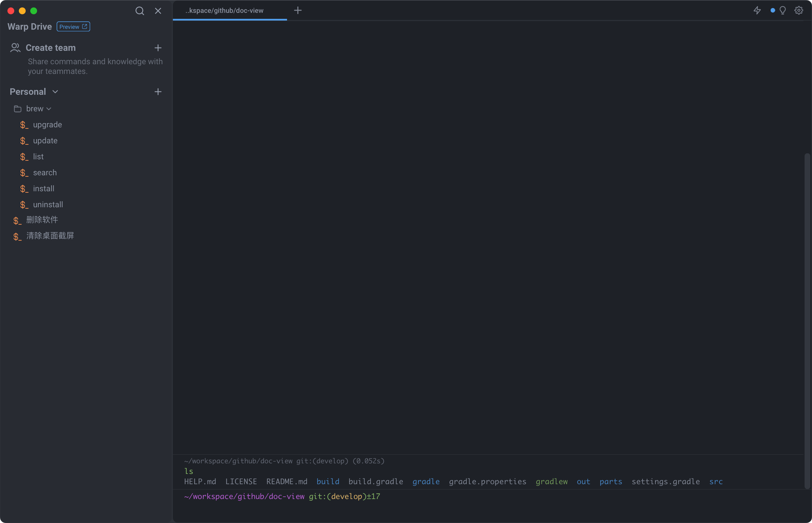Click the settings.gradle file name
This screenshot has height=523, width=812.
tap(665, 482)
